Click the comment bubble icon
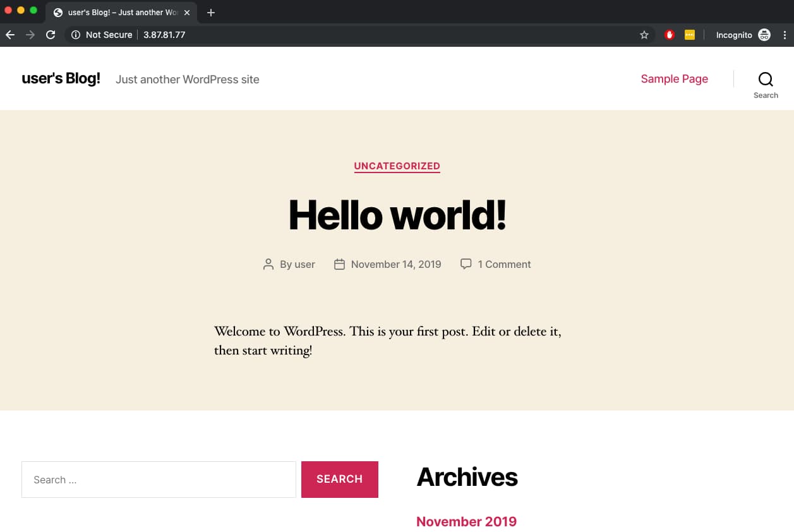Image resolution: width=794 pixels, height=532 pixels. pos(466,264)
